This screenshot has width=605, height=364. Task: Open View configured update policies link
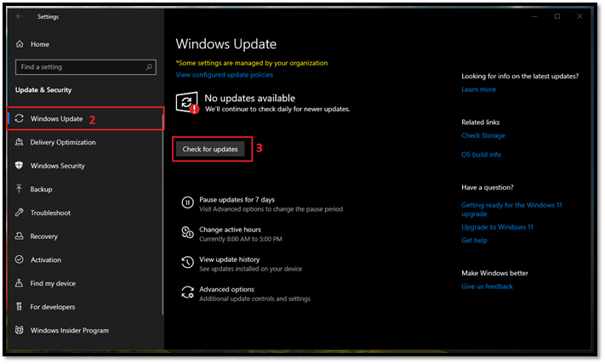click(x=228, y=75)
